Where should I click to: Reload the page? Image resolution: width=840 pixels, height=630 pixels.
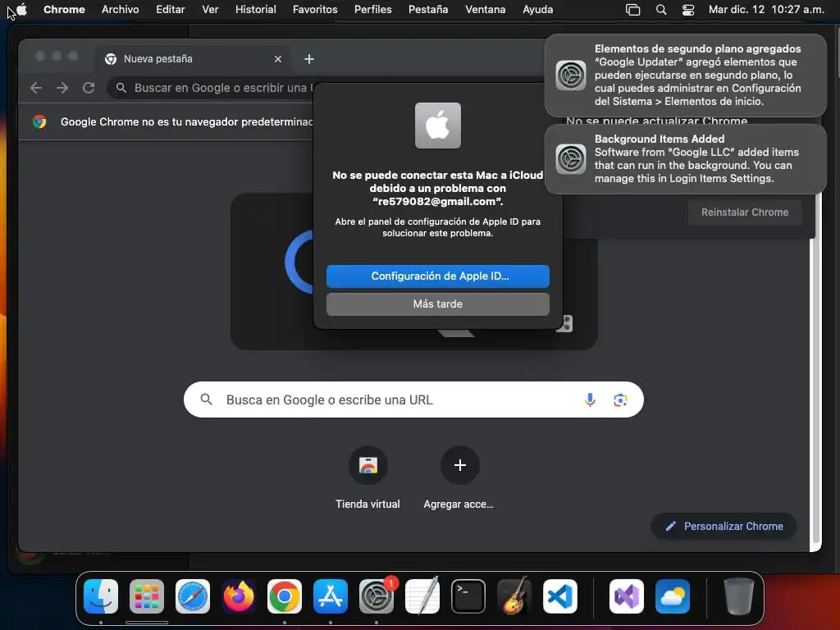click(x=89, y=88)
